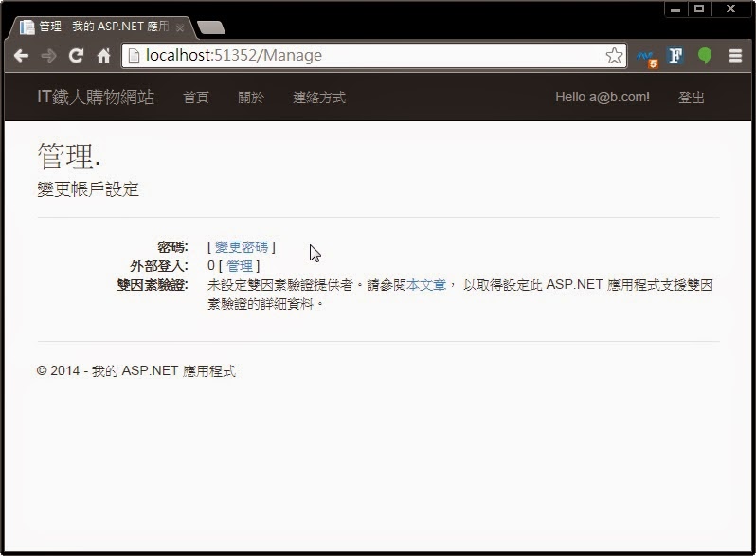756x556 pixels.
Task: Open the 連絡方式 nav item
Action: (319, 98)
